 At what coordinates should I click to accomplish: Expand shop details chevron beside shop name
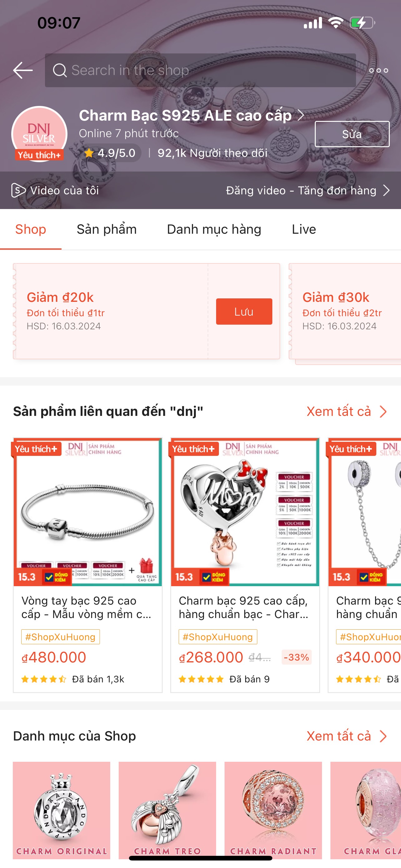pyautogui.click(x=301, y=115)
